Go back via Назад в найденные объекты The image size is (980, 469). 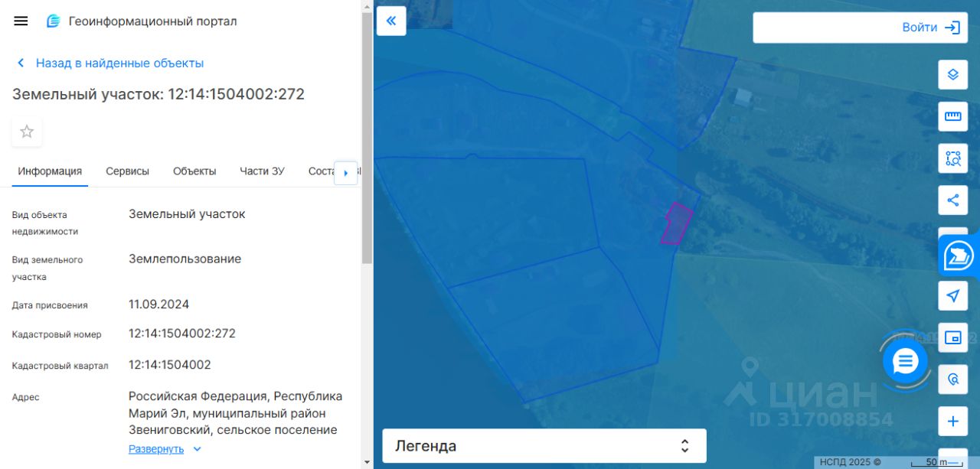(110, 64)
